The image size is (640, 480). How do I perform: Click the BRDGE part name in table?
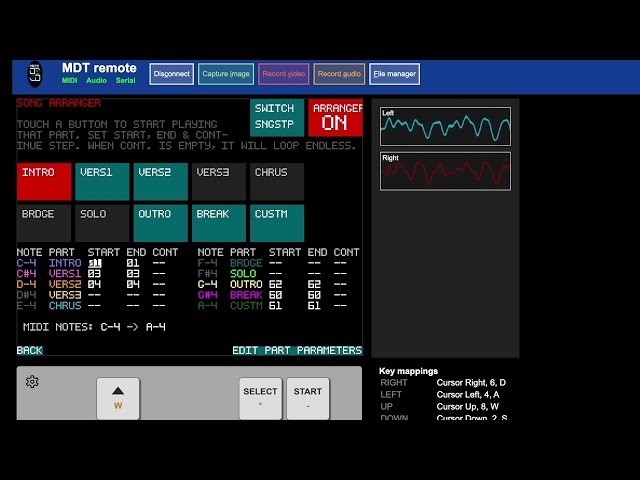246,263
